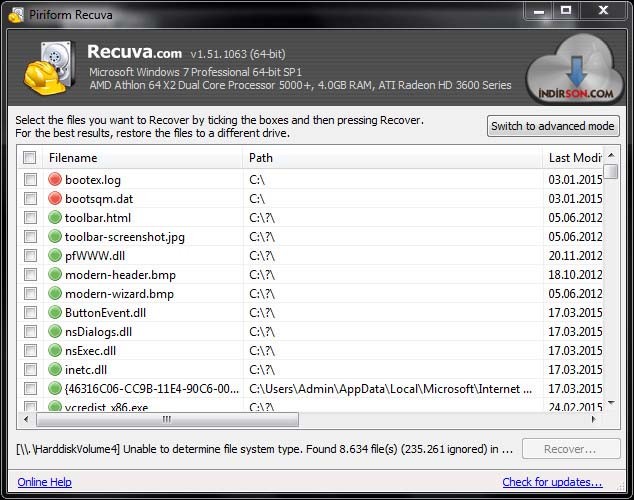Viewport: 634px width, 500px height.
Task: Select the modern-header.bmp filename
Action: [120, 275]
